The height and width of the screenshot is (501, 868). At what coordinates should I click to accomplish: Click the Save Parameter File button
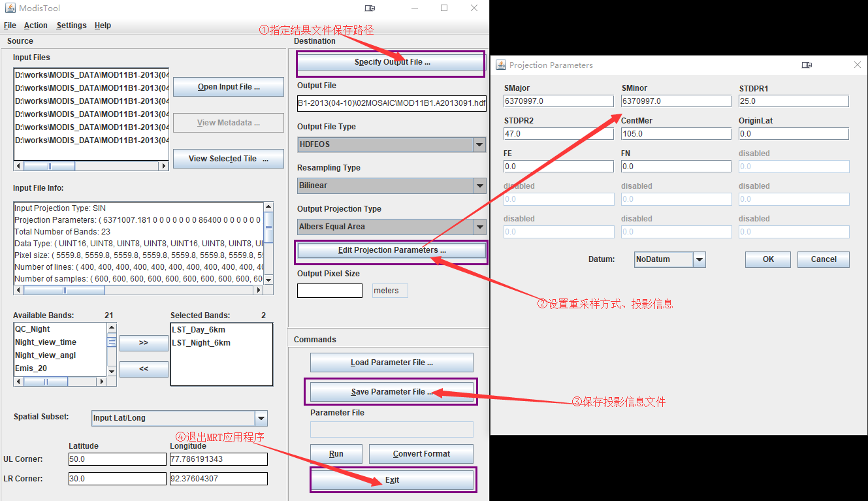[391, 391]
